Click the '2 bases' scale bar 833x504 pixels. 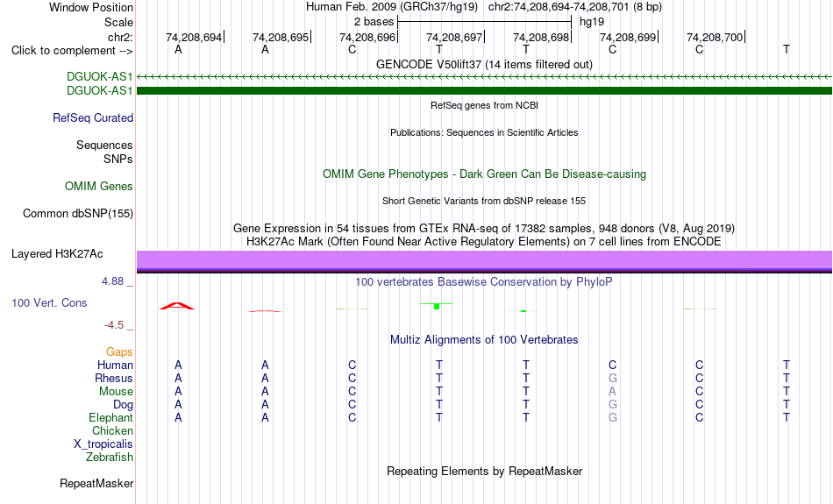485,22
